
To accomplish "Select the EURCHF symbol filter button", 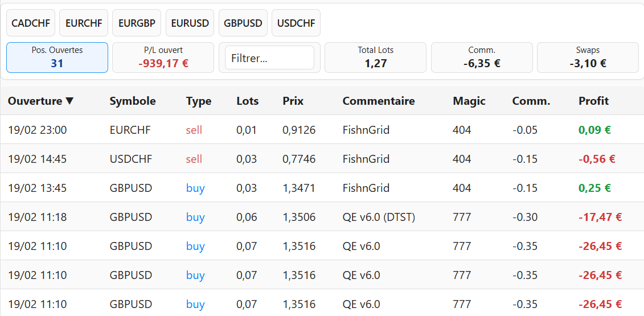I will tap(84, 23).
